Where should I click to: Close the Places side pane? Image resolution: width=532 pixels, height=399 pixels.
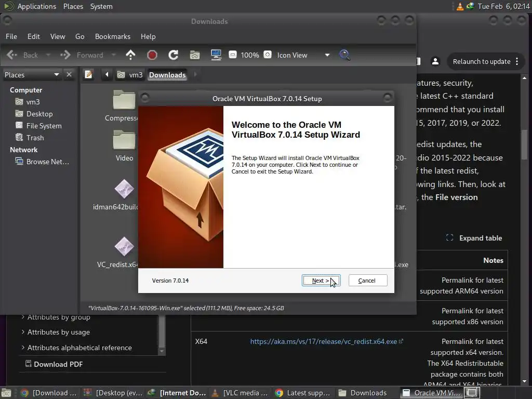(x=69, y=75)
